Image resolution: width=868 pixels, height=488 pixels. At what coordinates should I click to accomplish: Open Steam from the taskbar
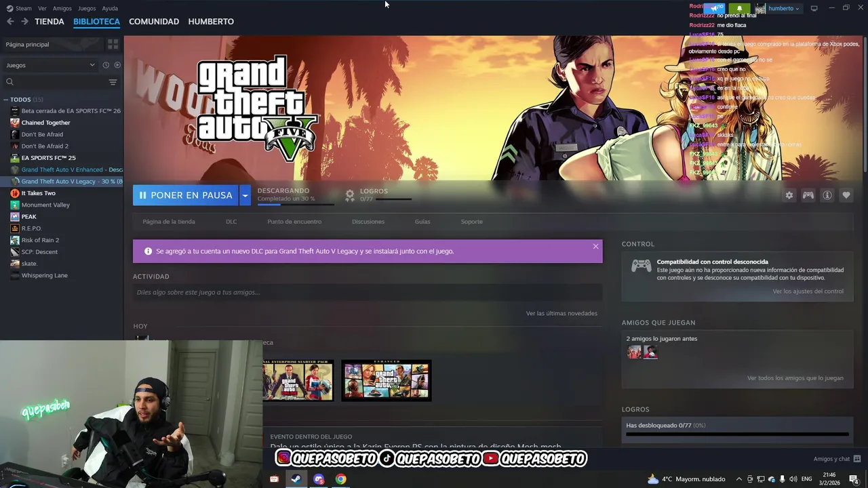click(x=296, y=479)
